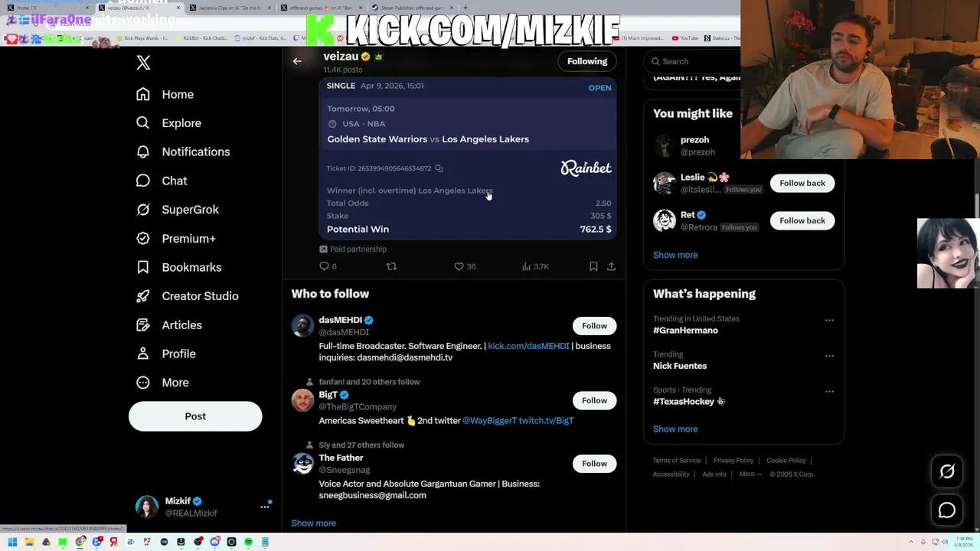
Task: Share the veizau post
Action: click(x=611, y=266)
